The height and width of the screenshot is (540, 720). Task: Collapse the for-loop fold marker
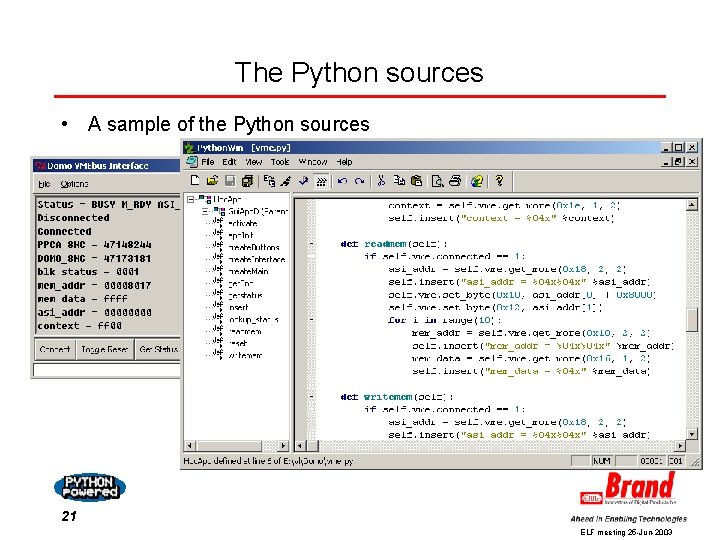tap(312, 320)
